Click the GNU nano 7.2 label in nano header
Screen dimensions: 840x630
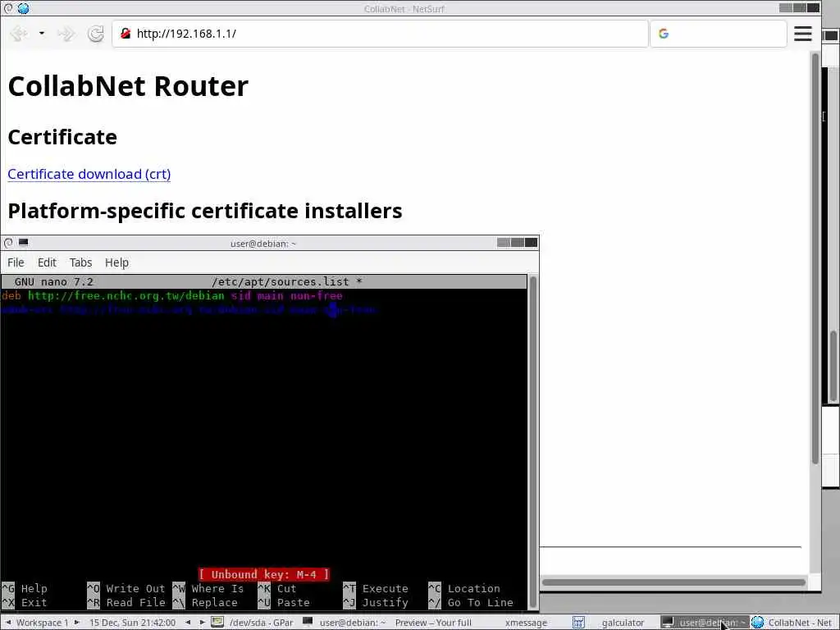pyautogui.click(x=53, y=282)
